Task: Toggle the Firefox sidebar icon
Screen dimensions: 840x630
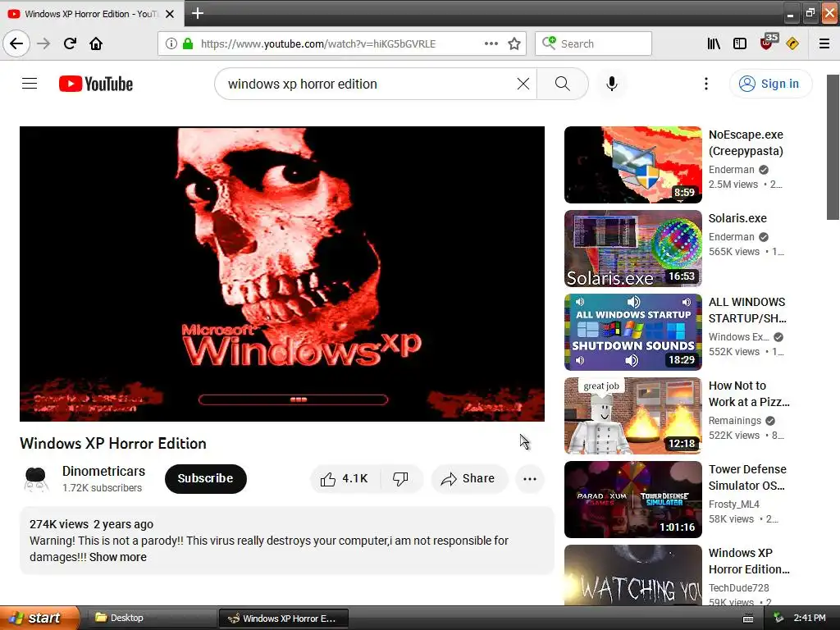Action: 740,43
